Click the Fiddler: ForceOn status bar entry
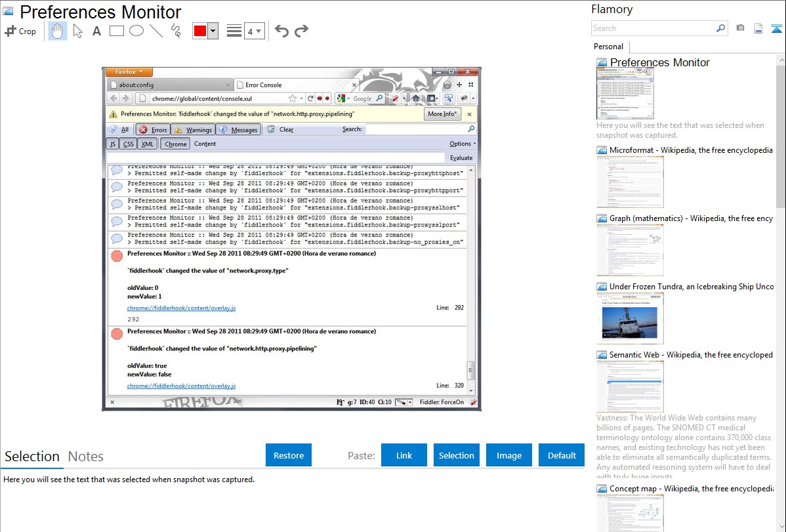 coord(442,402)
